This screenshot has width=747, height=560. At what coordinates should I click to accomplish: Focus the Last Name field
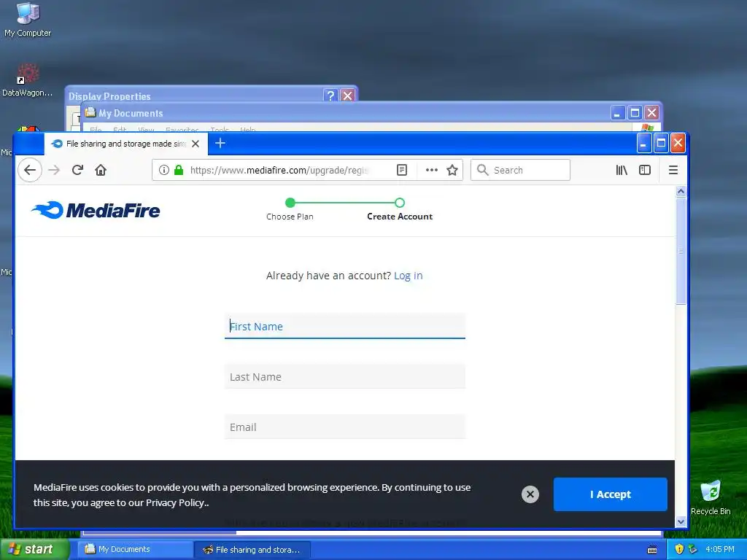click(345, 377)
